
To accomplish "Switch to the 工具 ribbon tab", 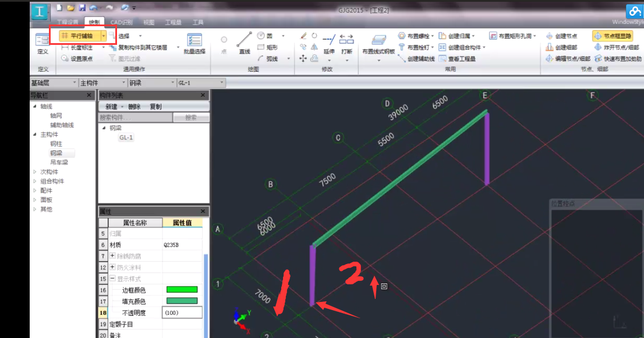I will (198, 22).
